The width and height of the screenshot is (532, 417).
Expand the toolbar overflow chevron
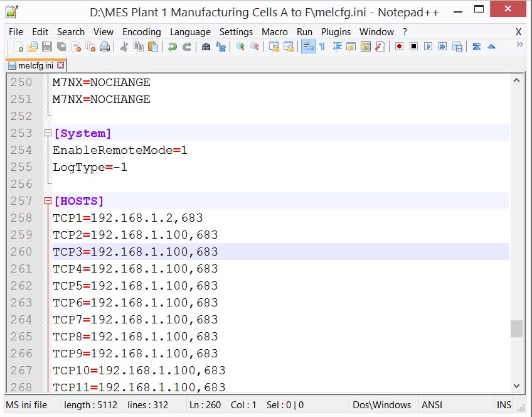[520, 45]
